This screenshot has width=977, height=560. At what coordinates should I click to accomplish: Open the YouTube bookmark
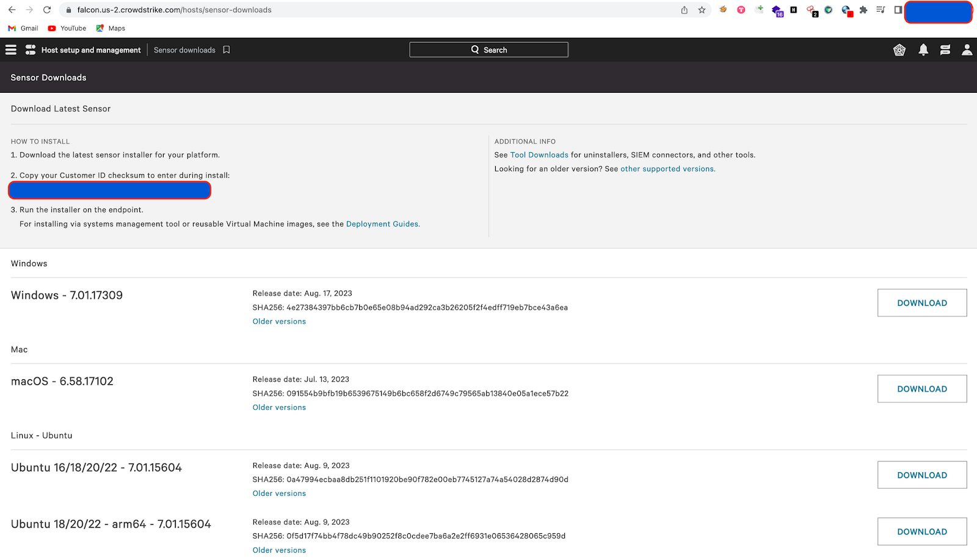click(67, 28)
